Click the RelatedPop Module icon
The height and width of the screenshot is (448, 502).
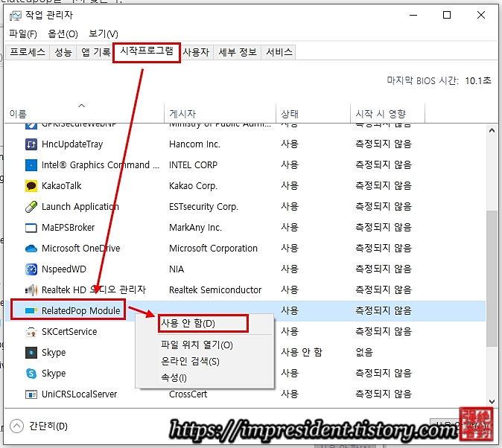point(31,311)
